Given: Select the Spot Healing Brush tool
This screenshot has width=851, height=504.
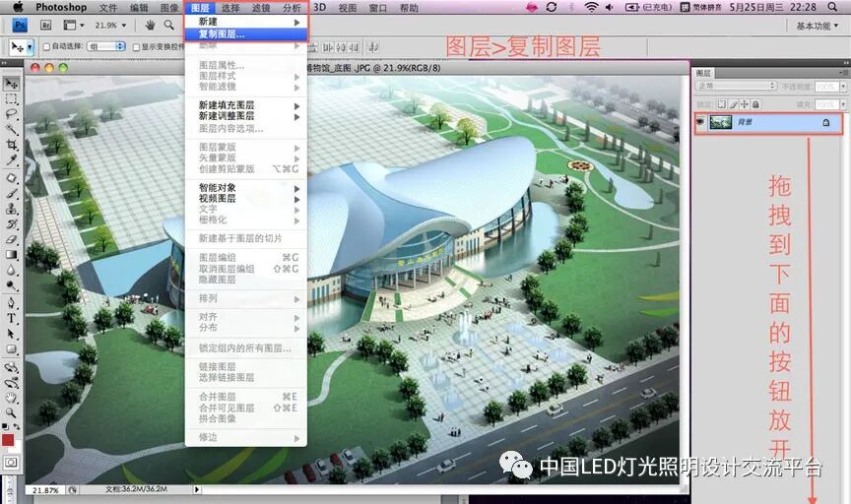Looking at the screenshot, I should [12, 178].
